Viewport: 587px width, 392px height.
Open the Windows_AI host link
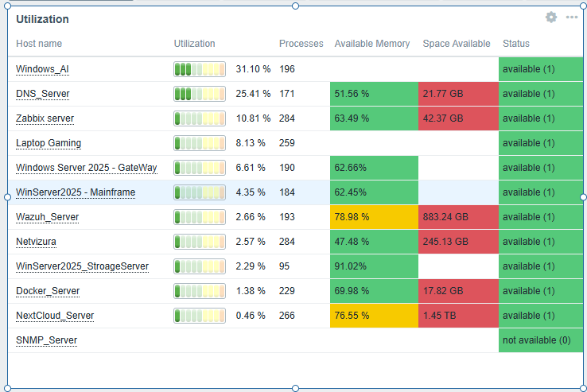point(42,69)
